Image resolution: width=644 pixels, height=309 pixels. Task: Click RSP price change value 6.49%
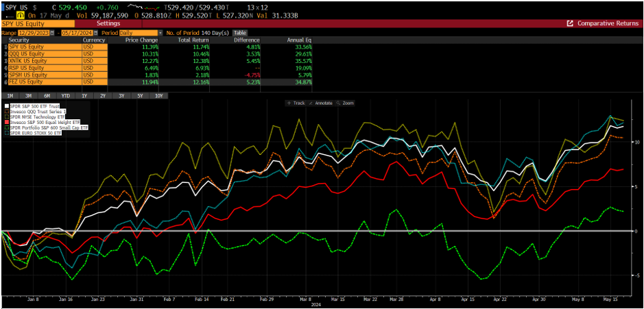coord(150,68)
